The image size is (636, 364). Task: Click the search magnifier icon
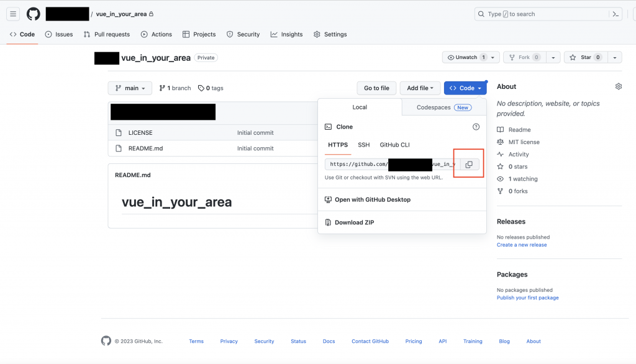(x=481, y=14)
